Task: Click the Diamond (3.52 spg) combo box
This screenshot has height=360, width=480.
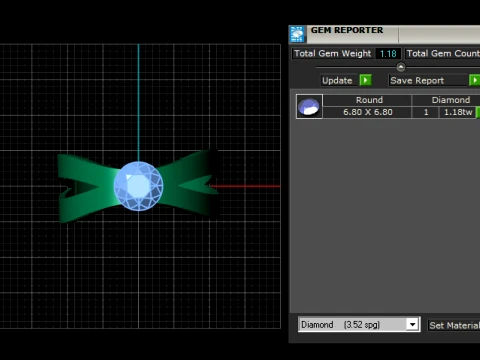Action: coord(359,325)
